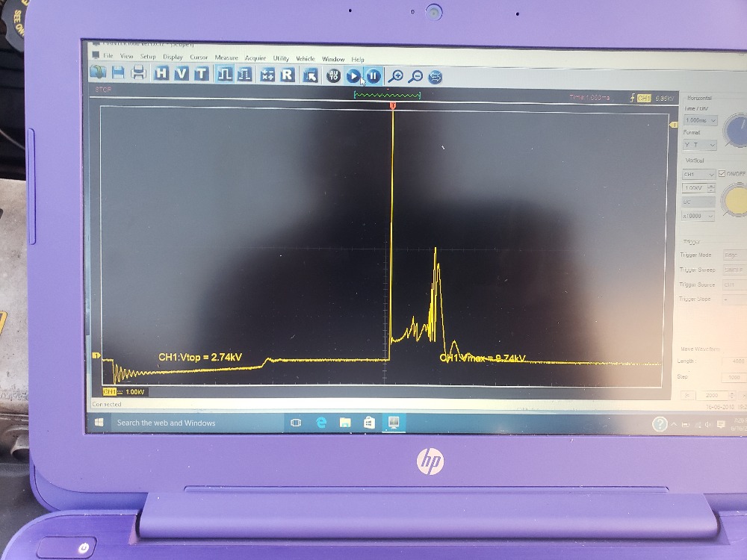
Task: Open the Format Y-T dropdown
Action: [x=700, y=145]
